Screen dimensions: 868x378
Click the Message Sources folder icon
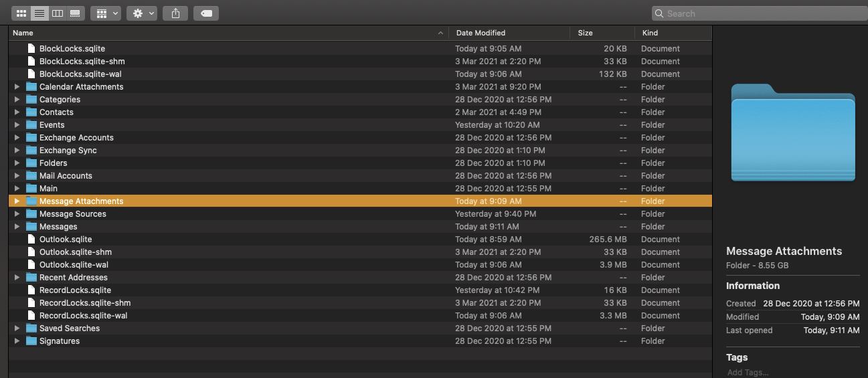coord(31,214)
